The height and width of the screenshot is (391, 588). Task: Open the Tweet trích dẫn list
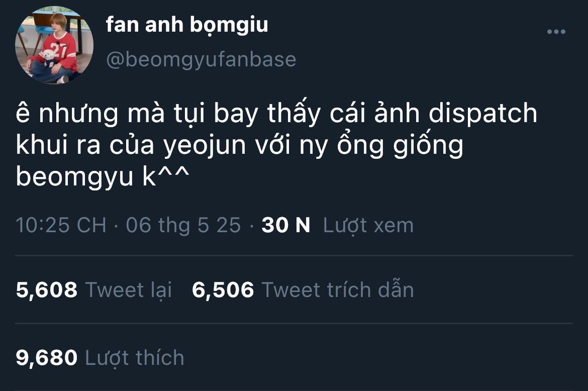click(x=338, y=289)
